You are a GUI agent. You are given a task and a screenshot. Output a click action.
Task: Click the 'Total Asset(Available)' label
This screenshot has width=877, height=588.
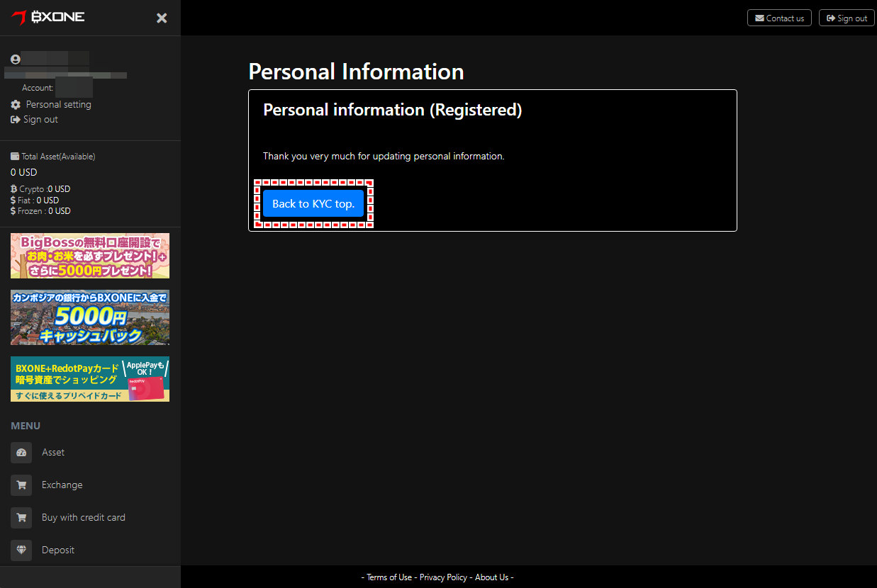58,157
